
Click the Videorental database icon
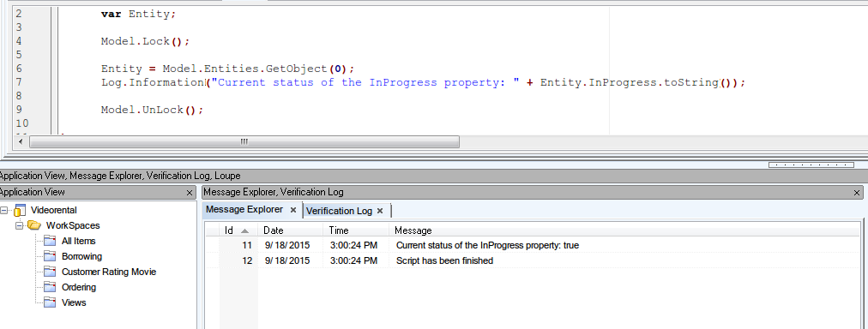coord(20,210)
